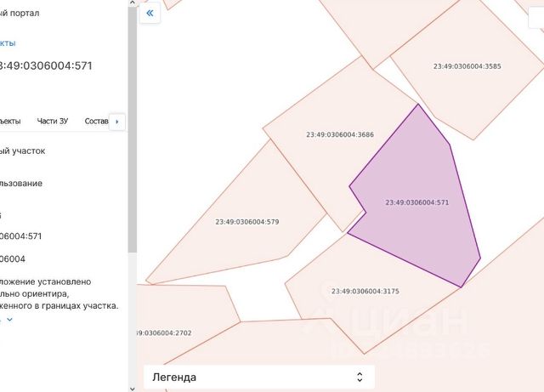This screenshot has height=392, width=544.
Task: Click the scrollbar up arrow
Action: [132, 4]
